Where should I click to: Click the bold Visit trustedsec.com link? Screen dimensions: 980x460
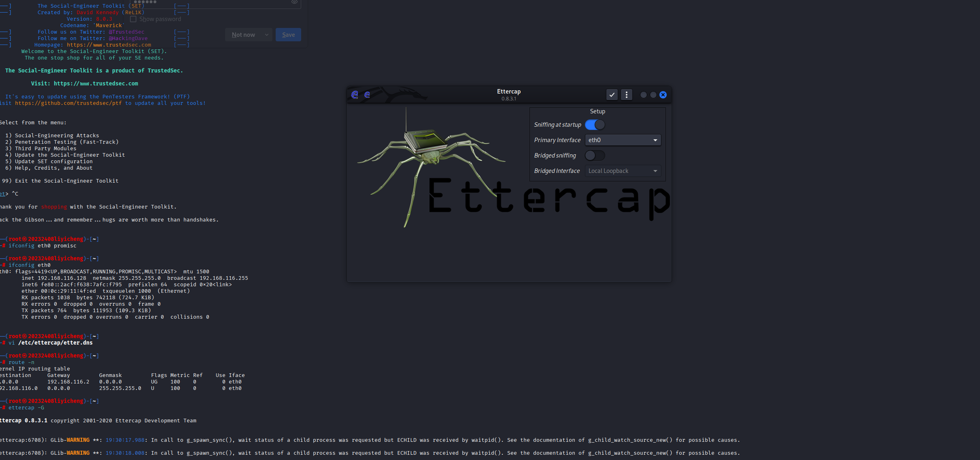[x=96, y=84]
